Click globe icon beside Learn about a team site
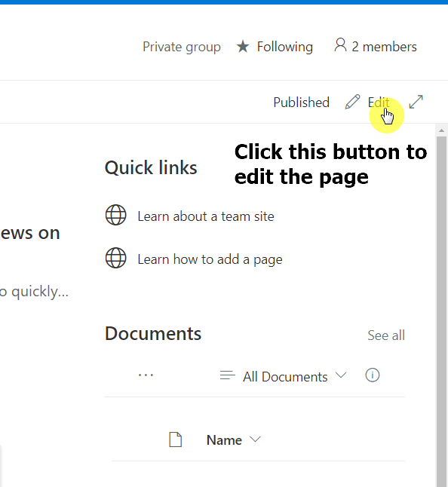448x487 pixels. (116, 215)
